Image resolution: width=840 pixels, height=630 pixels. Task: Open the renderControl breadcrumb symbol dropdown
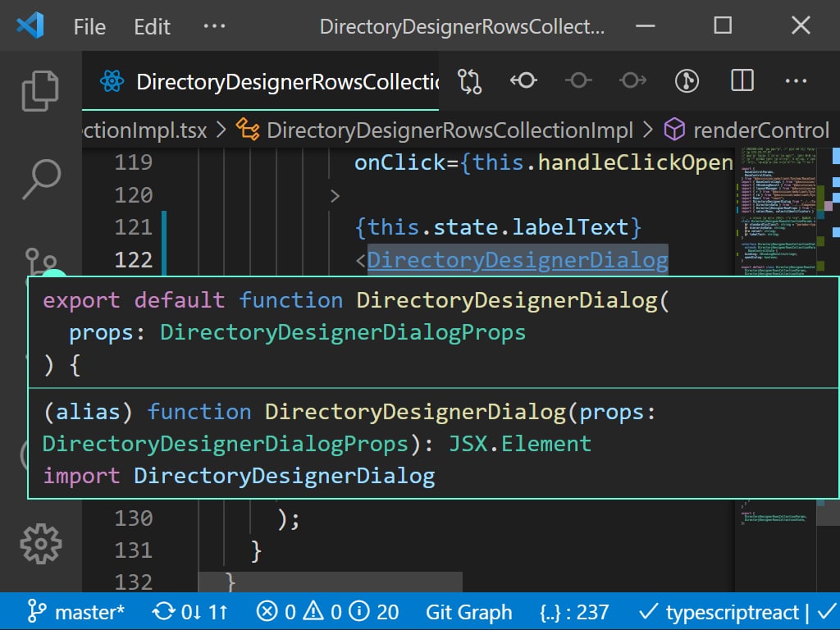pos(746,130)
